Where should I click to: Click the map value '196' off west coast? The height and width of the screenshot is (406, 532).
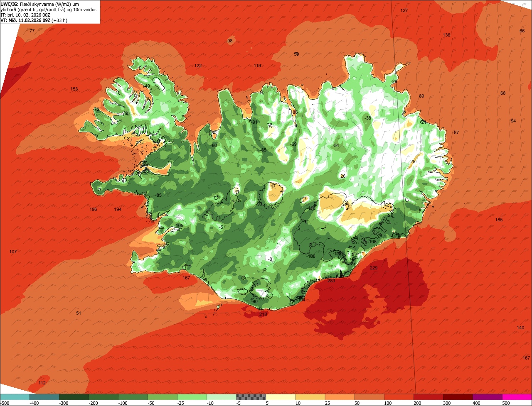[93, 210]
